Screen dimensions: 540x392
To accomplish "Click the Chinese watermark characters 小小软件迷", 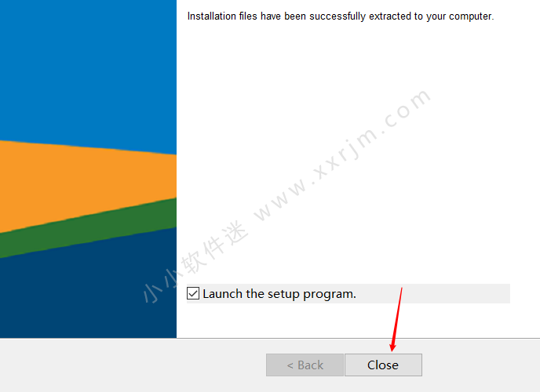I will (195, 262).
